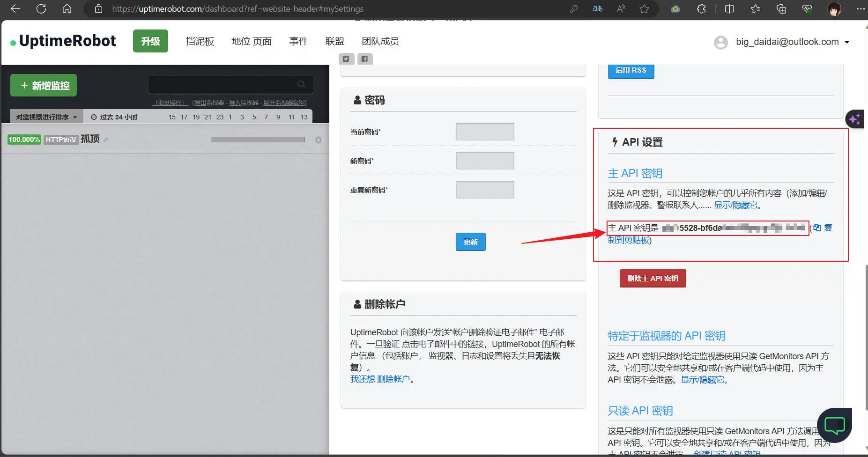Expand the 对监视器进行排序 sort dropdown
The height and width of the screenshot is (457, 868).
[x=46, y=117]
